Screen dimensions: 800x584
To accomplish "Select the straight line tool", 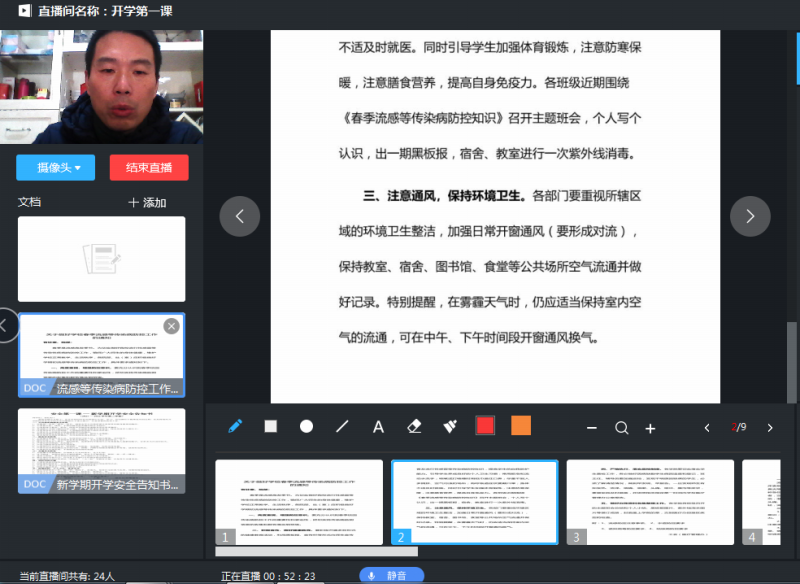I will coord(342,426).
